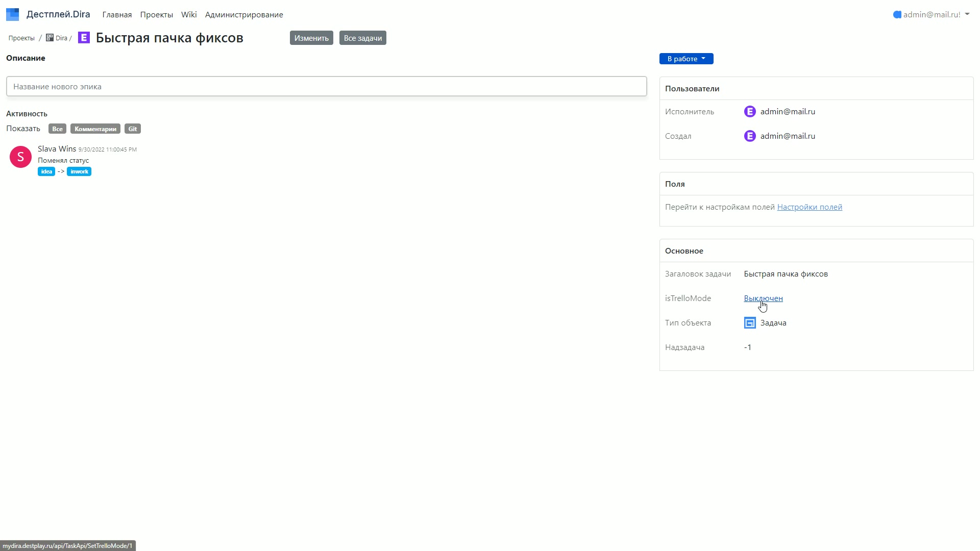The width and height of the screenshot is (980, 551).
Task: Click the Все задачи button
Action: [363, 38]
